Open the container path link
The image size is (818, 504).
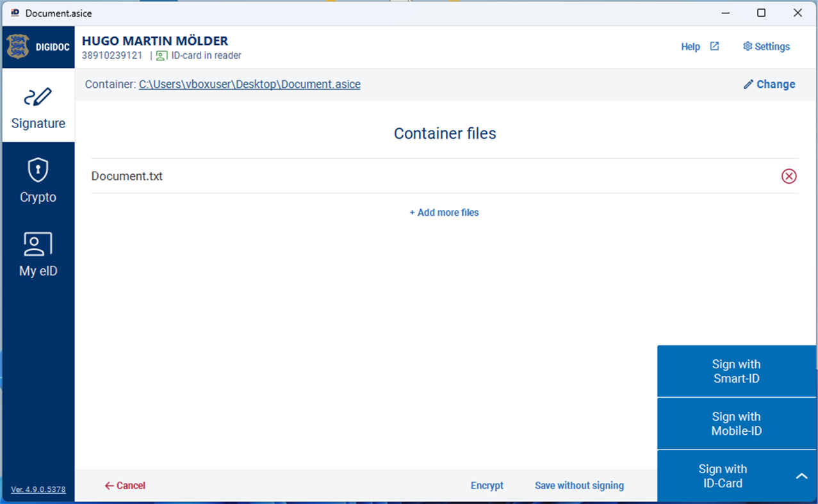pyautogui.click(x=250, y=85)
